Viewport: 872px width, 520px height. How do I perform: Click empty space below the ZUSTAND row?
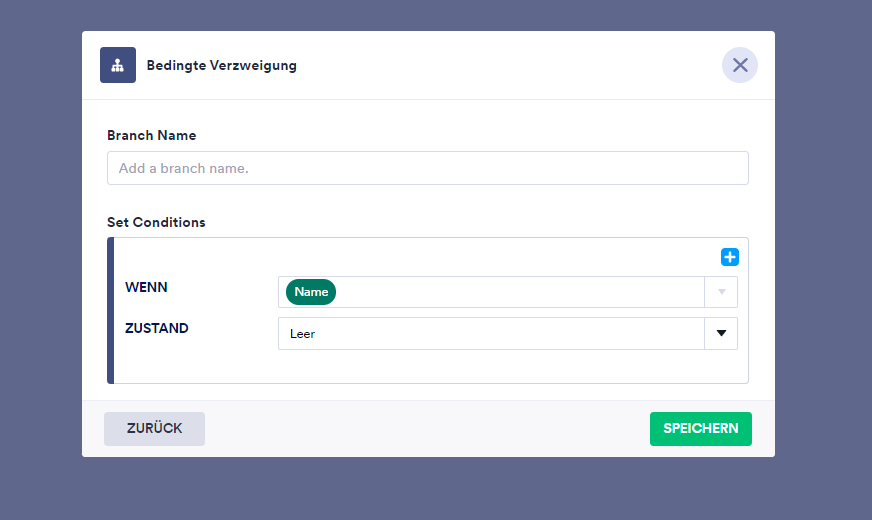point(430,366)
